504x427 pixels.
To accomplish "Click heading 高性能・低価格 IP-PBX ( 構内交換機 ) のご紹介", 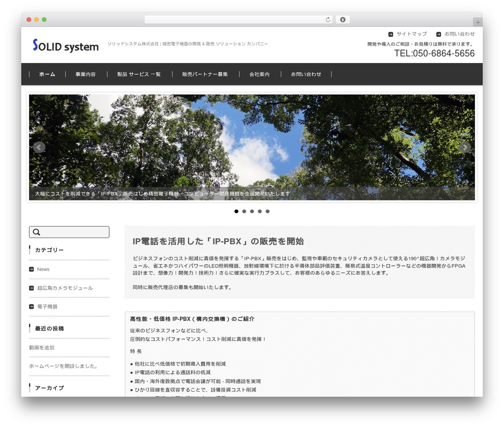I will tap(192, 319).
